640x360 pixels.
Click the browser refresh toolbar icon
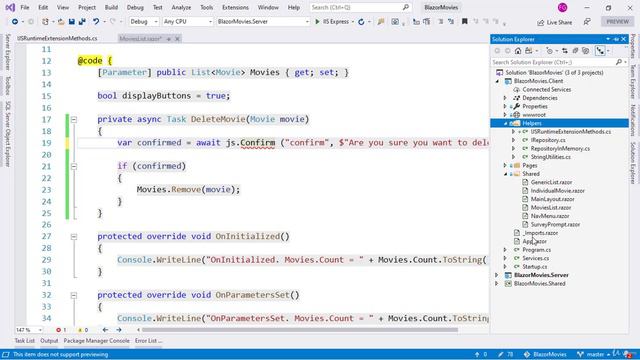[361, 22]
